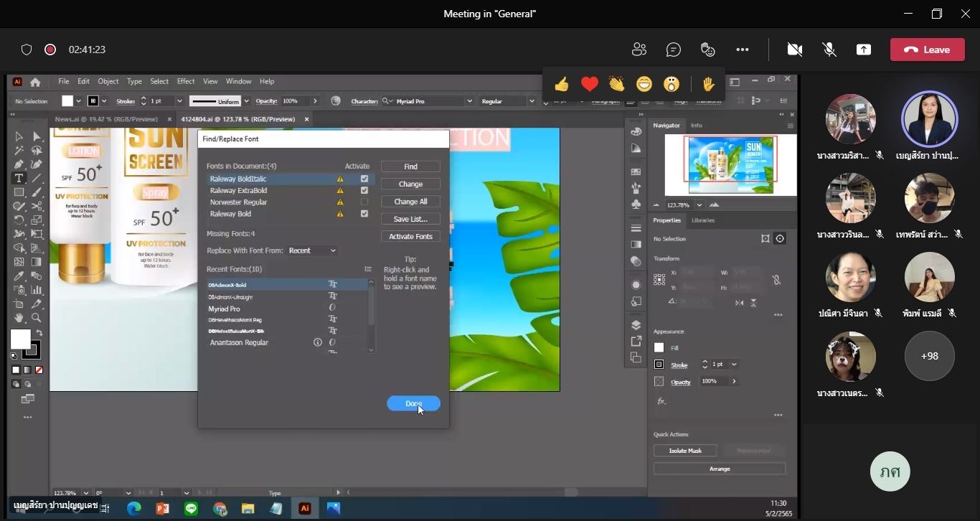This screenshot has width=980, height=521.
Task: Open Navigator zoom percentage dropdown
Action: [x=699, y=205]
